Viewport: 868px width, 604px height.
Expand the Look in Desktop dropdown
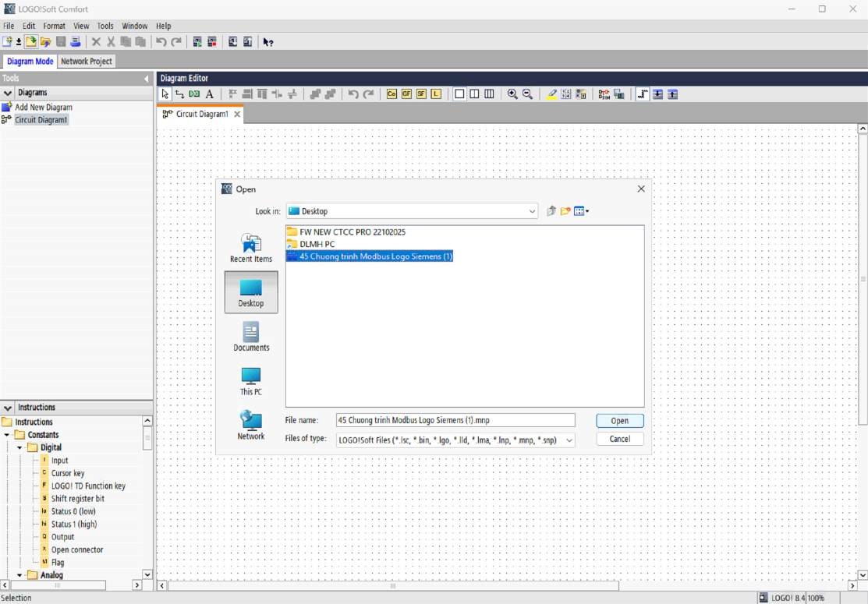(532, 211)
